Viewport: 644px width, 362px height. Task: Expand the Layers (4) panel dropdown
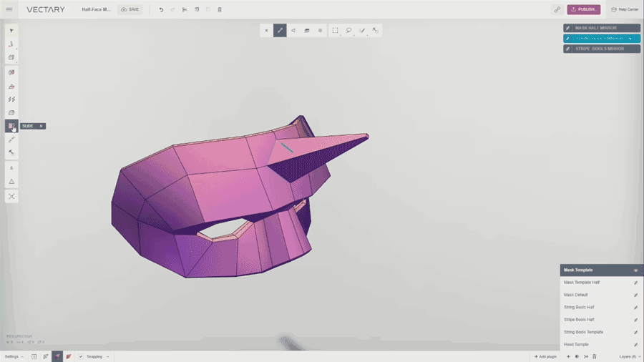click(x=630, y=356)
